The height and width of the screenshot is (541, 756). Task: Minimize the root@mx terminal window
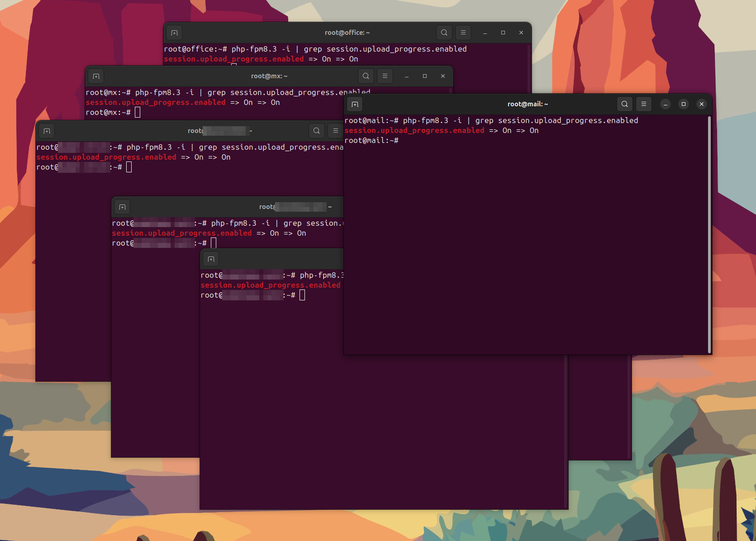pos(407,76)
